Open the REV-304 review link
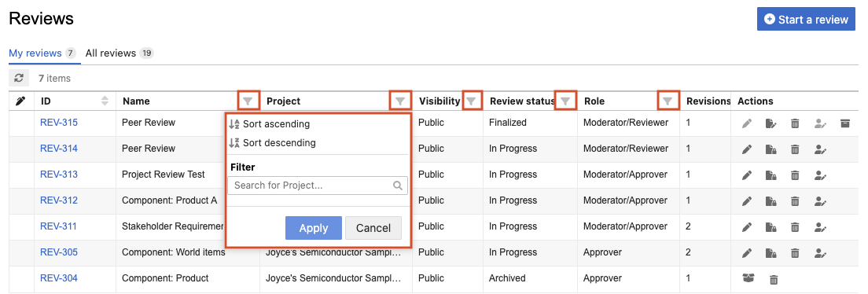Screen dimensions: 868x294 click(x=59, y=278)
